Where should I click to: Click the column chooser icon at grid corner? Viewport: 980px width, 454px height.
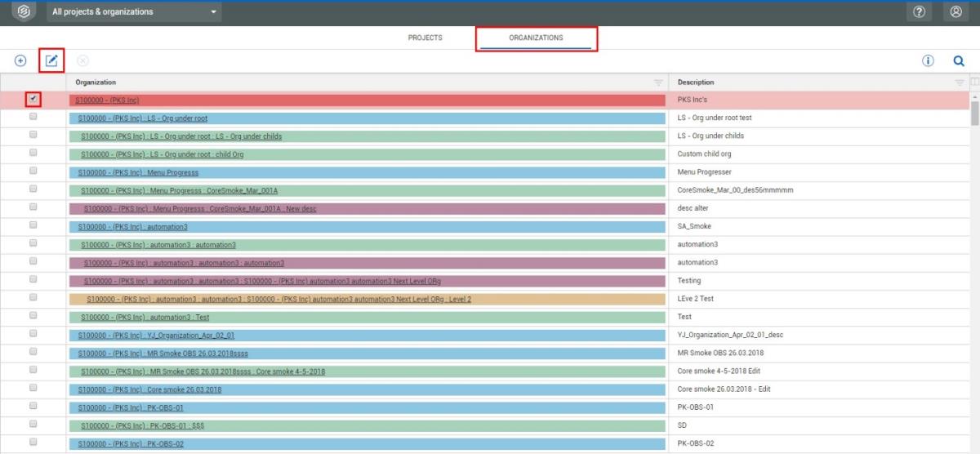click(973, 82)
